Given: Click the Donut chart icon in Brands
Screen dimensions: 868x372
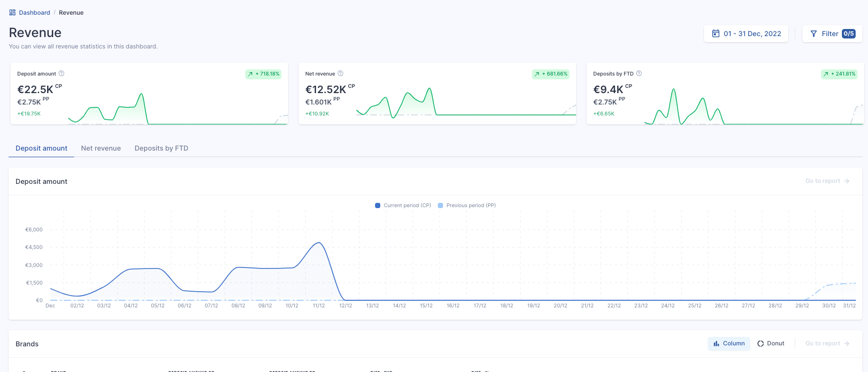Looking at the screenshot, I should (761, 343).
